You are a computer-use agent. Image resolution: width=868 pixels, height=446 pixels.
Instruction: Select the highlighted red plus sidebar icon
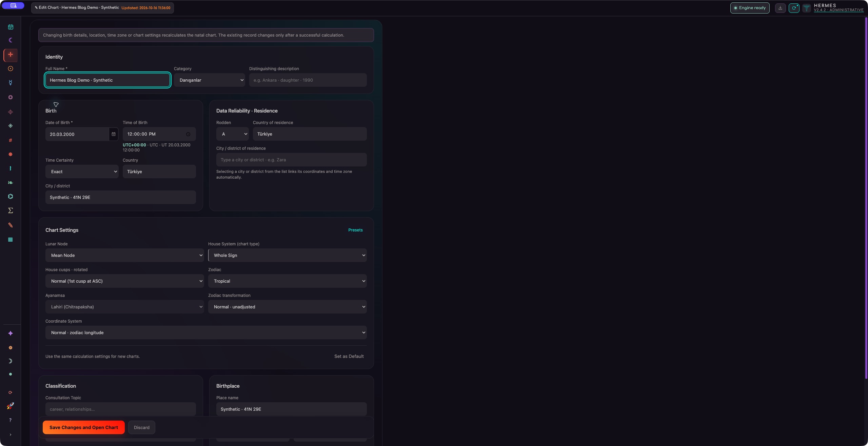coord(11,55)
